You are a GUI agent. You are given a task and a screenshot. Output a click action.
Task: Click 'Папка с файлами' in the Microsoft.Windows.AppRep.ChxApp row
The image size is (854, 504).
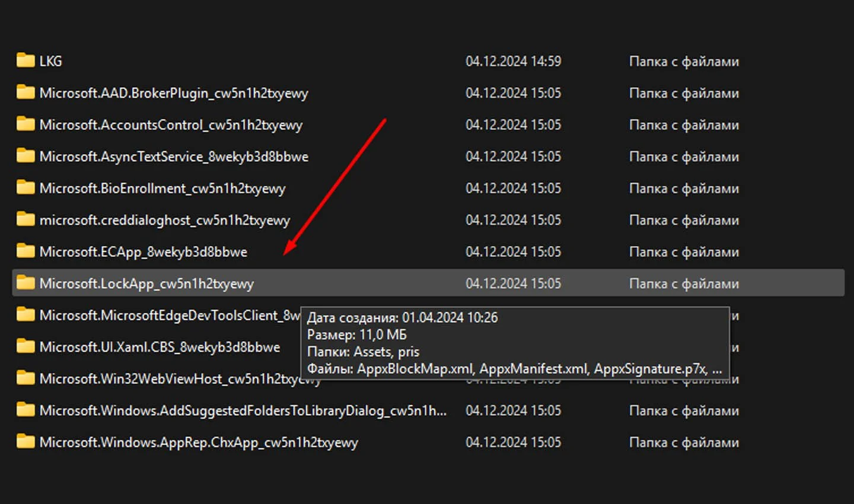[684, 442]
